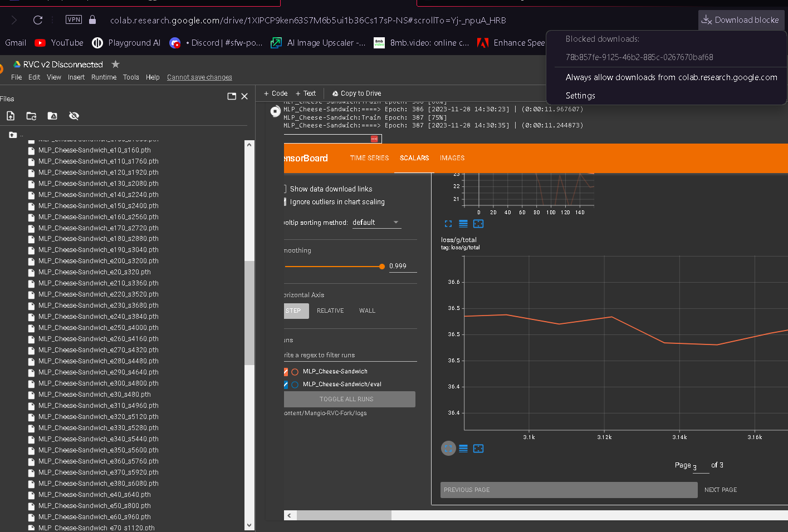Add a Code cell
Viewport: 788px width, 532px height.
coord(276,93)
